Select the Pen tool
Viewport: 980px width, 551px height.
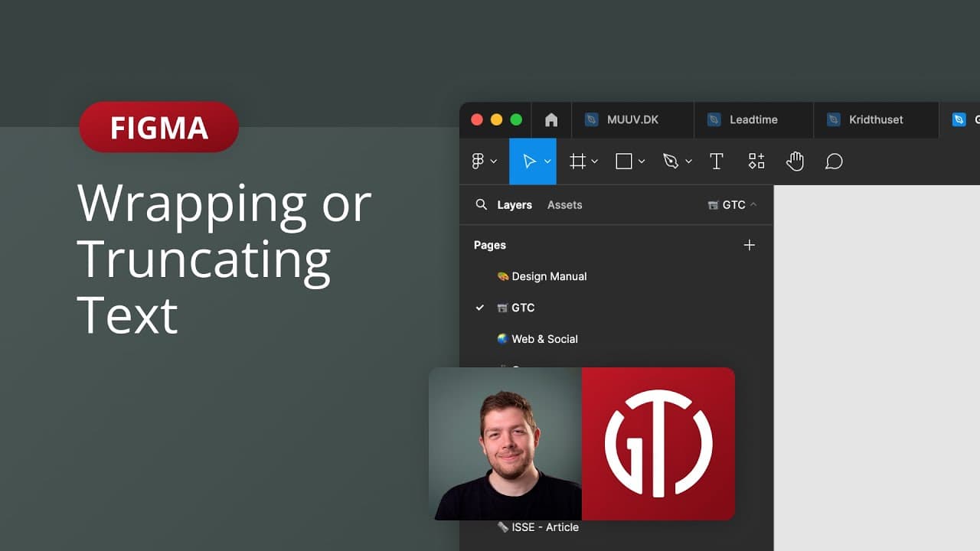pyautogui.click(x=671, y=161)
